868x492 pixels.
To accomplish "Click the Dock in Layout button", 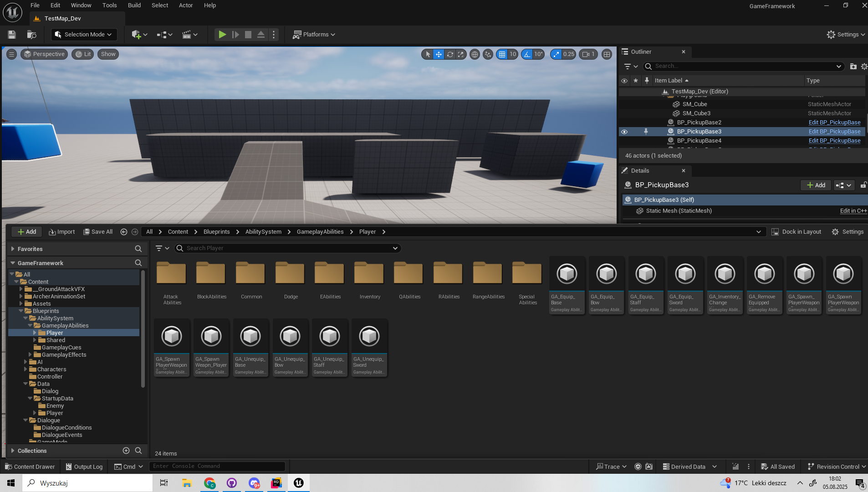I will pos(797,232).
